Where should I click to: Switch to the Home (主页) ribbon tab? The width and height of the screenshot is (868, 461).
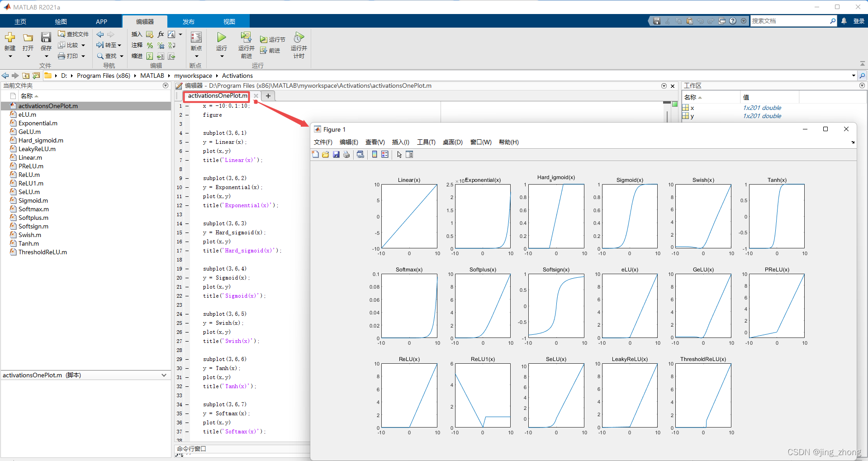(20, 22)
